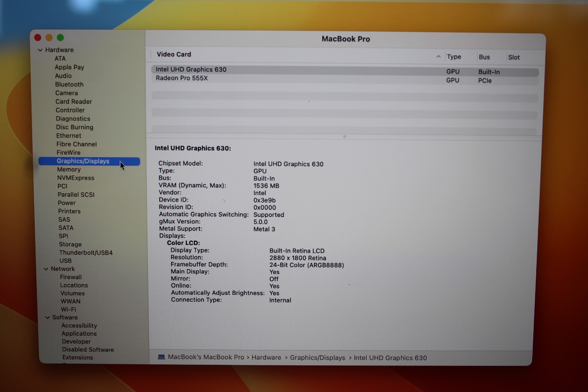Screen dimensions: 588x392
Task: Sort by Slot column header
Action: tap(514, 57)
